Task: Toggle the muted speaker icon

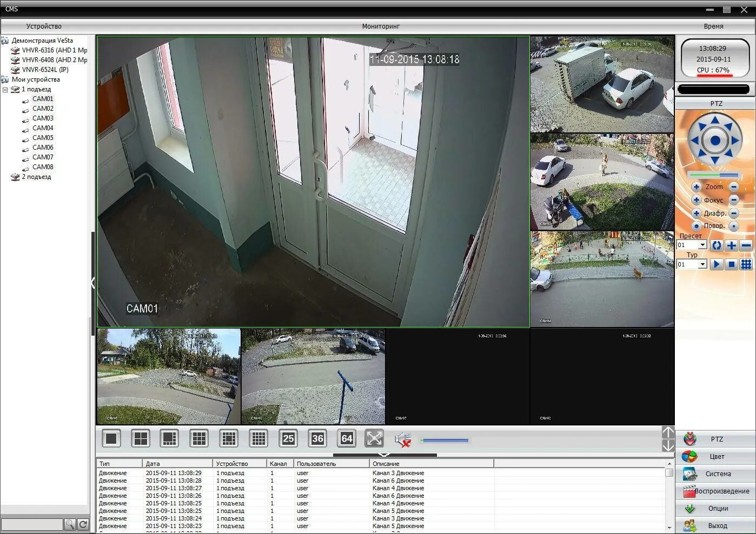Action: click(403, 439)
